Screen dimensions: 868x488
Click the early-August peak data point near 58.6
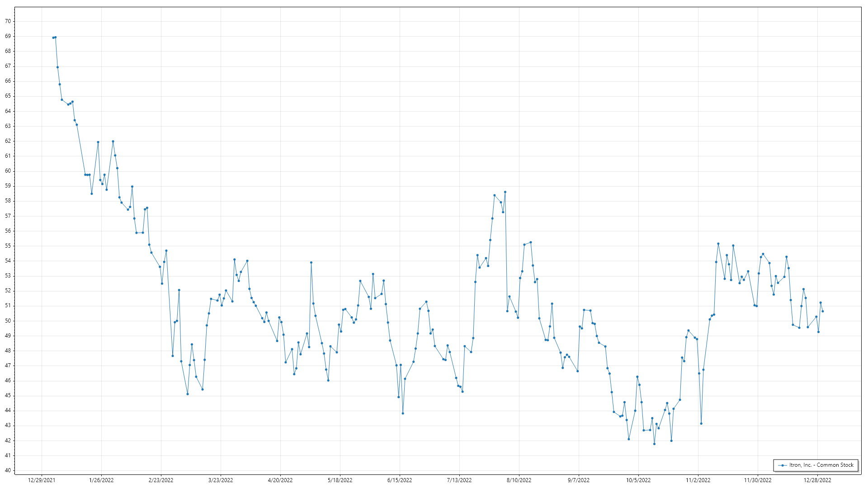coord(505,192)
